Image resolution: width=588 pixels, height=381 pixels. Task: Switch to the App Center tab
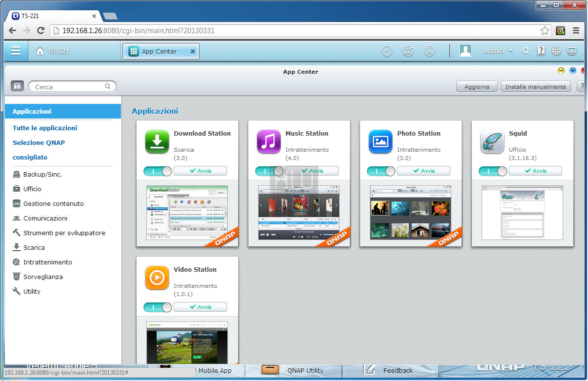coord(161,51)
